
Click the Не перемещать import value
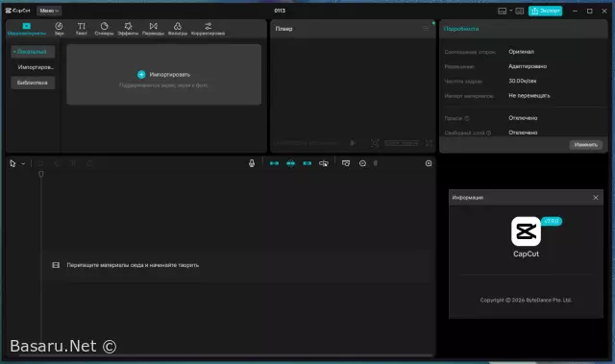(x=529, y=96)
